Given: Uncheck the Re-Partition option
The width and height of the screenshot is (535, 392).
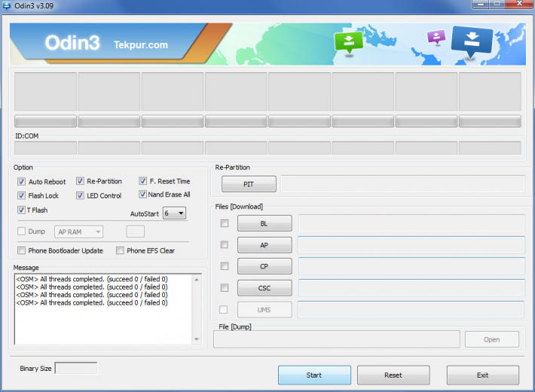Looking at the screenshot, I should pos(80,181).
